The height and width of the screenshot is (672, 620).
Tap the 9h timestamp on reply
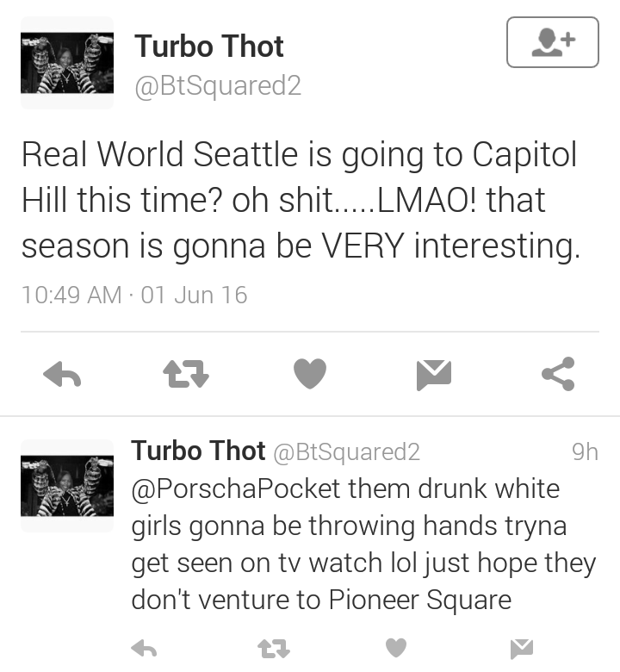[x=585, y=451]
